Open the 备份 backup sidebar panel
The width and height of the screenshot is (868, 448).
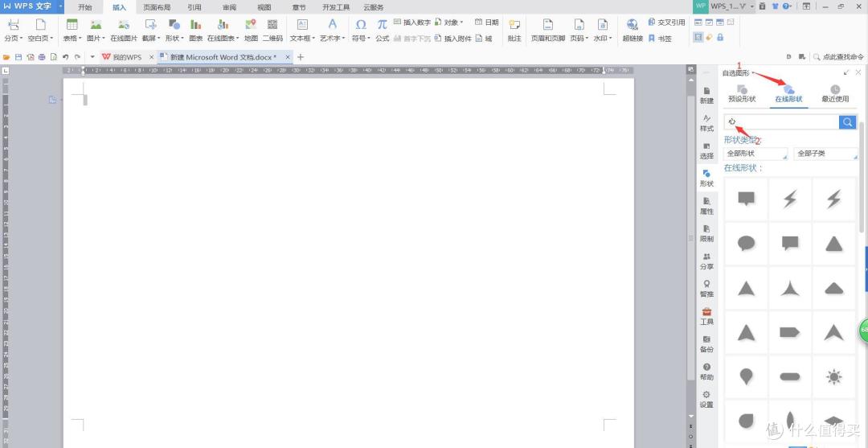coord(706,344)
